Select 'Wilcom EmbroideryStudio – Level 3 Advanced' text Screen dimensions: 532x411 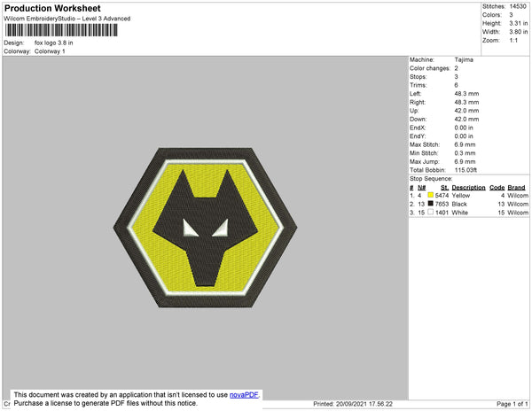point(67,19)
